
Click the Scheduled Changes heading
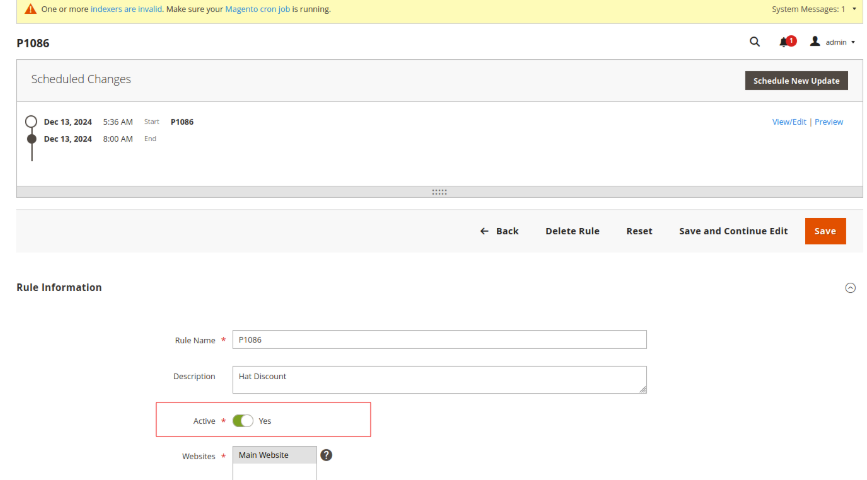(81, 79)
